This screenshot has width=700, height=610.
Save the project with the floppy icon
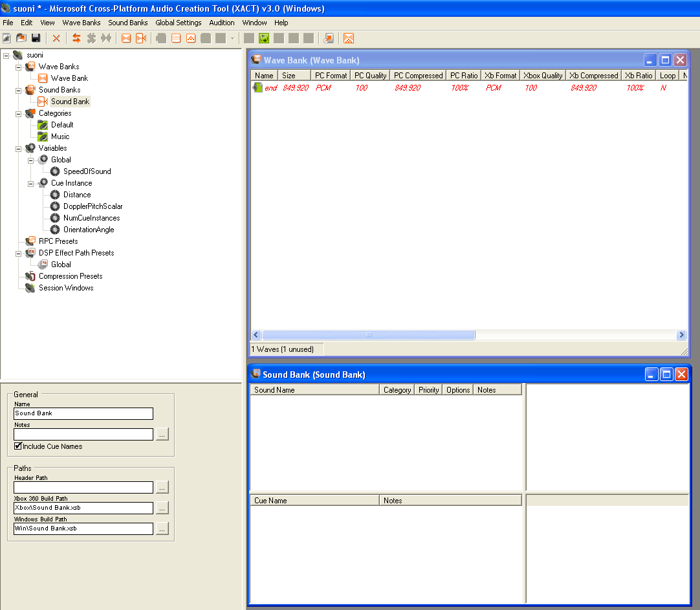pyautogui.click(x=36, y=38)
